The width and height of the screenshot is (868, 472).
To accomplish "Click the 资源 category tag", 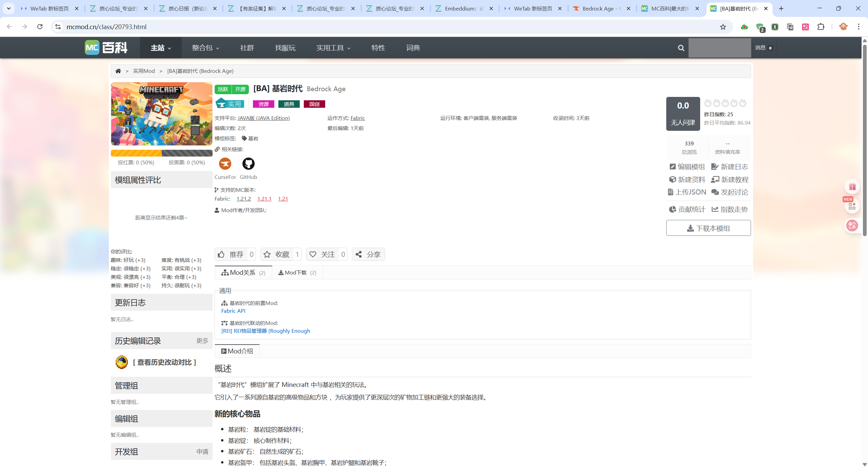I will click(x=263, y=104).
